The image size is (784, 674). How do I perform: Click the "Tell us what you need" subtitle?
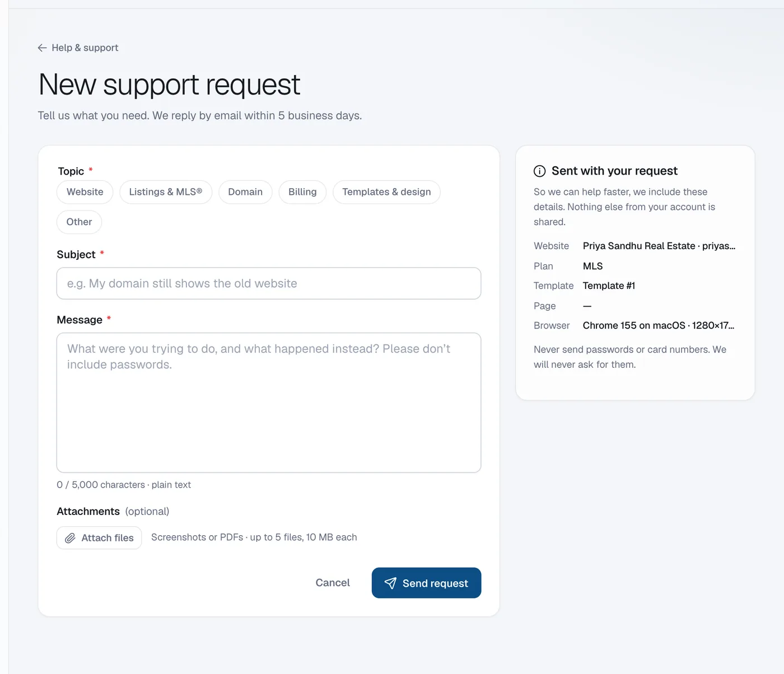click(x=200, y=116)
